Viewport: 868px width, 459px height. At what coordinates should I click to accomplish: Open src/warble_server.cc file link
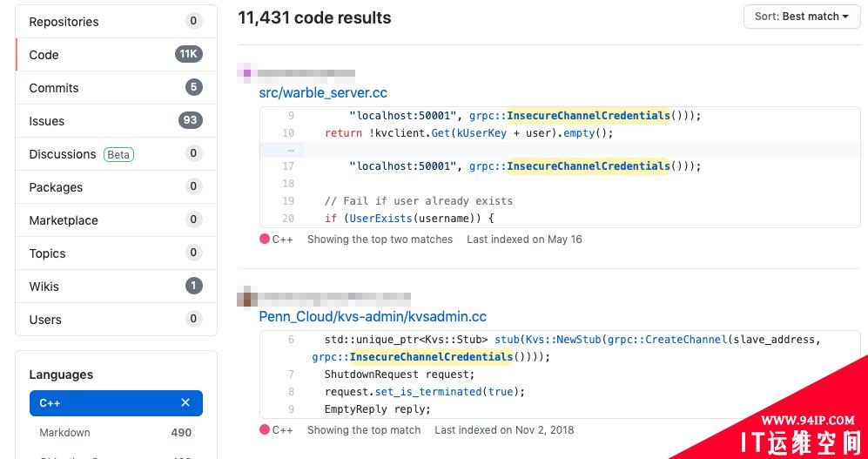(x=323, y=92)
